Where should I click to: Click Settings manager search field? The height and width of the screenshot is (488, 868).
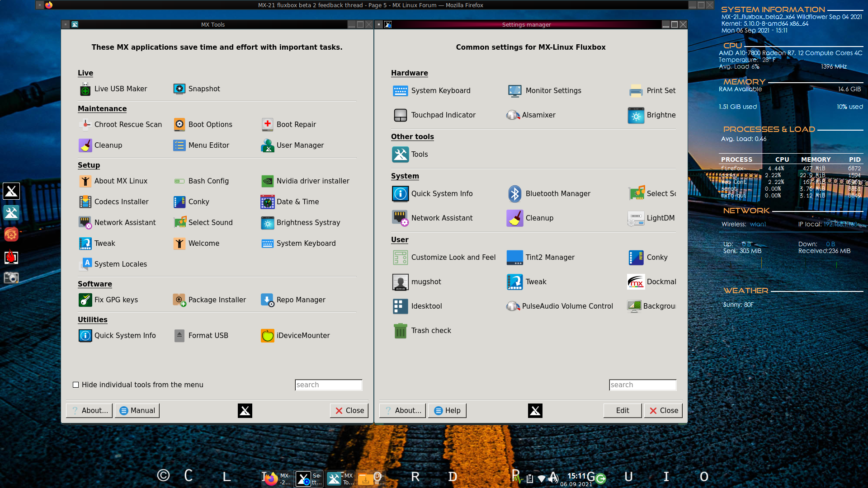pos(643,385)
